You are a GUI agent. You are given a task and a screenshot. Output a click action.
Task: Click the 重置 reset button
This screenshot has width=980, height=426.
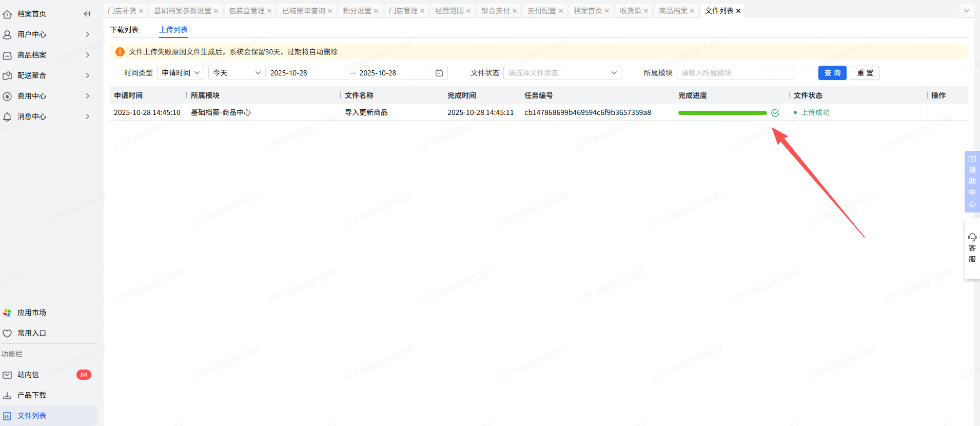pos(865,73)
